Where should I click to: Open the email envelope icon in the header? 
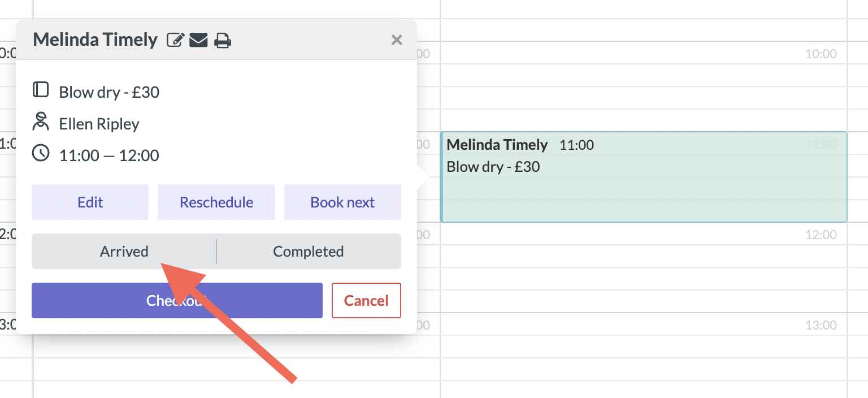coord(199,40)
